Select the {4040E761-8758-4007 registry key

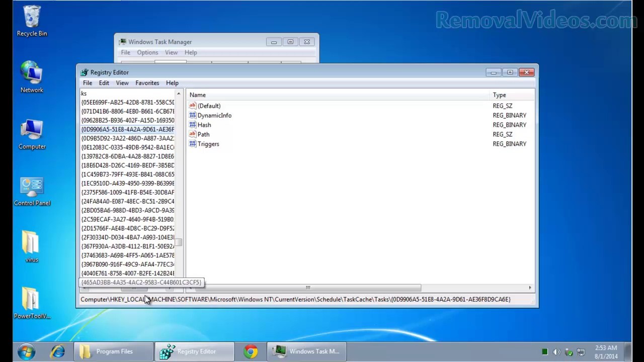point(128,274)
